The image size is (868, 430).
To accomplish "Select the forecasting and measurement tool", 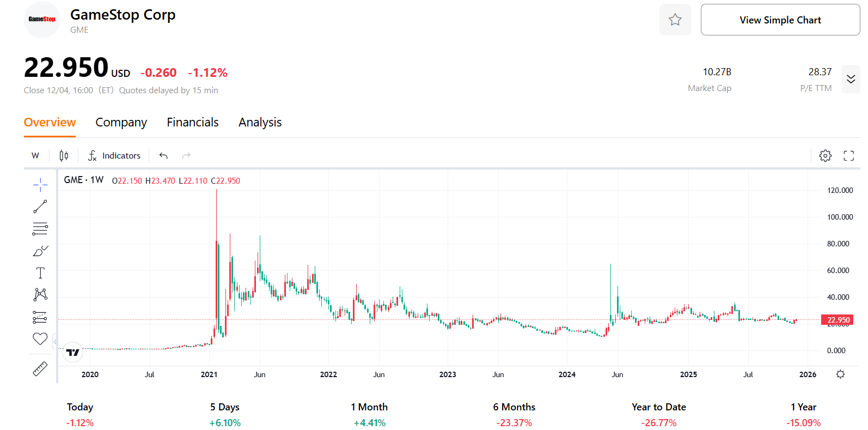I will coord(40,317).
